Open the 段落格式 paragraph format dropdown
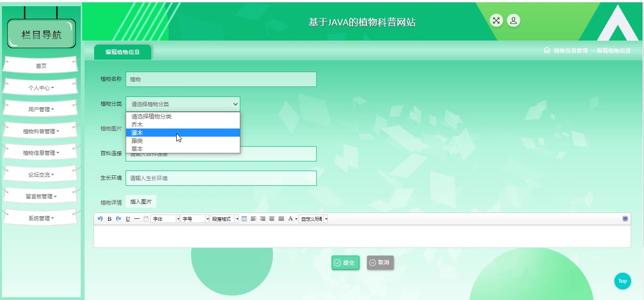Viewport: 644px width, 300px height. point(225,219)
